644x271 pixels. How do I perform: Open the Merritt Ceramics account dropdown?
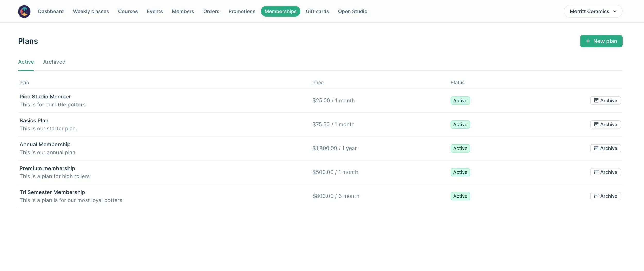coord(593,11)
